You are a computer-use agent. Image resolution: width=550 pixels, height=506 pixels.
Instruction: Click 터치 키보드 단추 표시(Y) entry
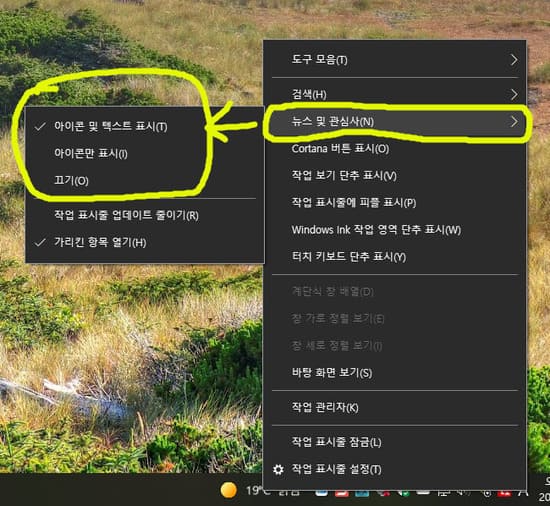coord(395,257)
